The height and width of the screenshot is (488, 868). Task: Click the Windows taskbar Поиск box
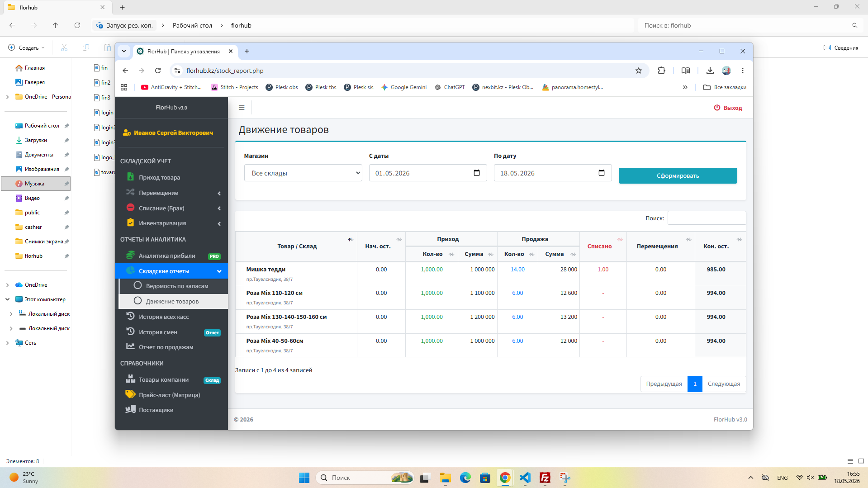pos(365,478)
